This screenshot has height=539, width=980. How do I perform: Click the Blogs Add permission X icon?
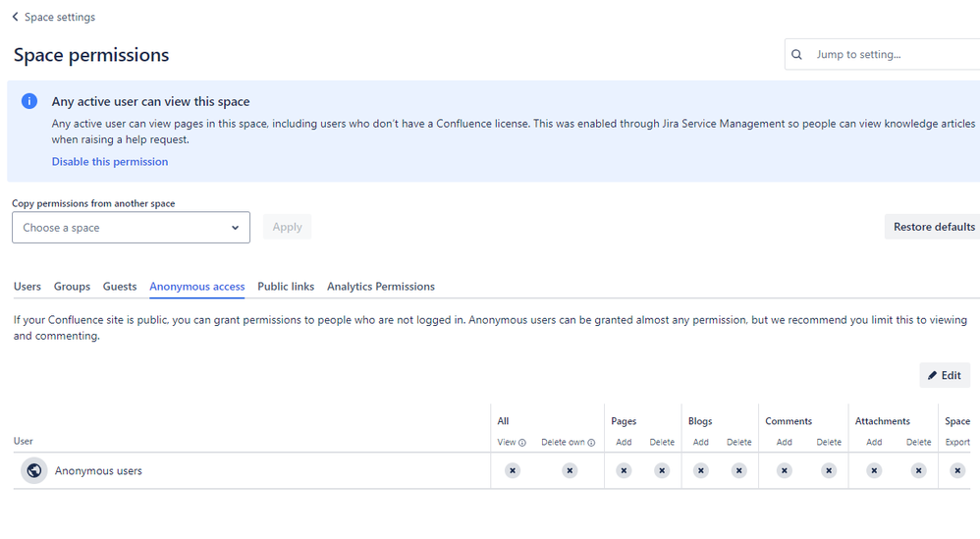coord(700,470)
